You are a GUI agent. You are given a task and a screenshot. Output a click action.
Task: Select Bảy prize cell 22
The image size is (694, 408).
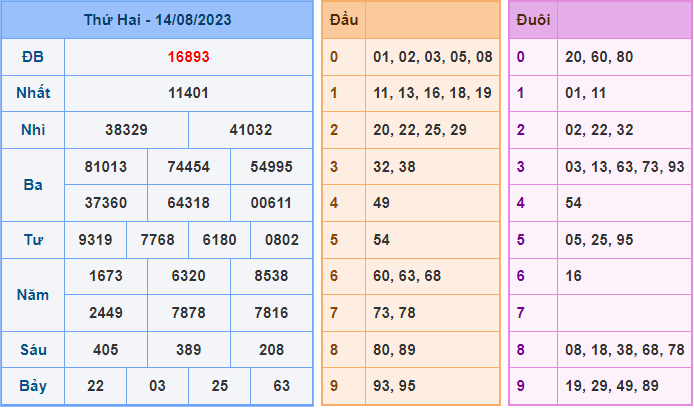tap(95, 386)
